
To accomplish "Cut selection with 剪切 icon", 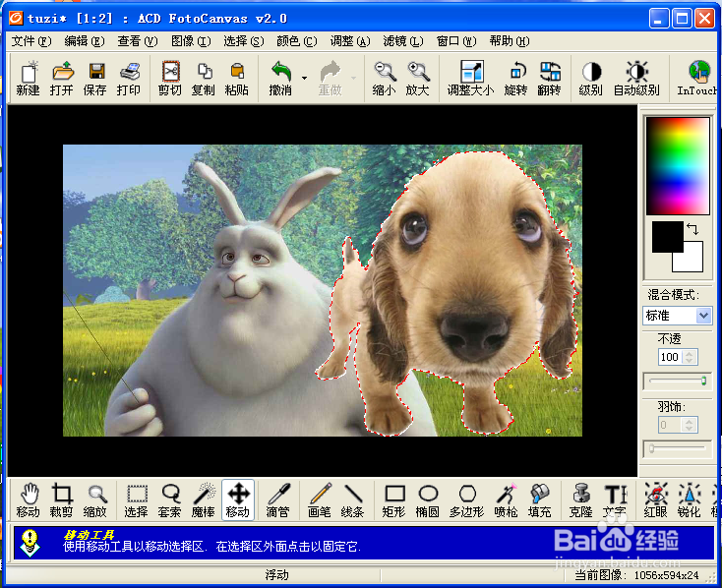I will (x=170, y=78).
